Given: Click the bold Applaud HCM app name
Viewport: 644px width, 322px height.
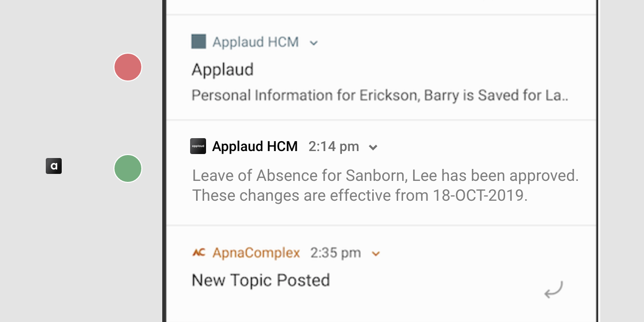Looking at the screenshot, I should click(x=255, y=147).
